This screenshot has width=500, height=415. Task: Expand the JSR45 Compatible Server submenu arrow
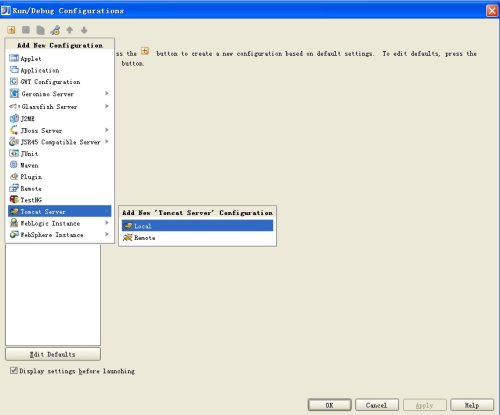pyautogui.click(x=107, y=141)
